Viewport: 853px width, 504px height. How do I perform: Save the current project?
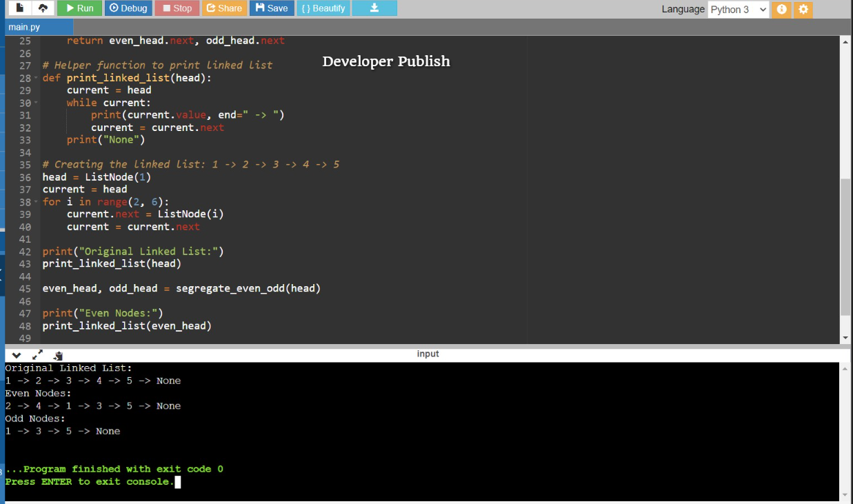[x=271, y=8]
